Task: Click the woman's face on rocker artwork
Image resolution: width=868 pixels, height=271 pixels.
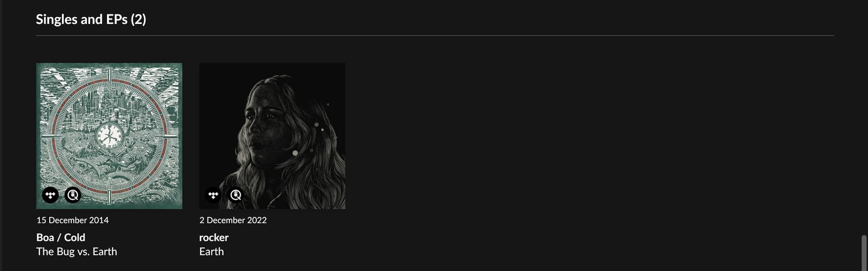Action: (261, 121)
